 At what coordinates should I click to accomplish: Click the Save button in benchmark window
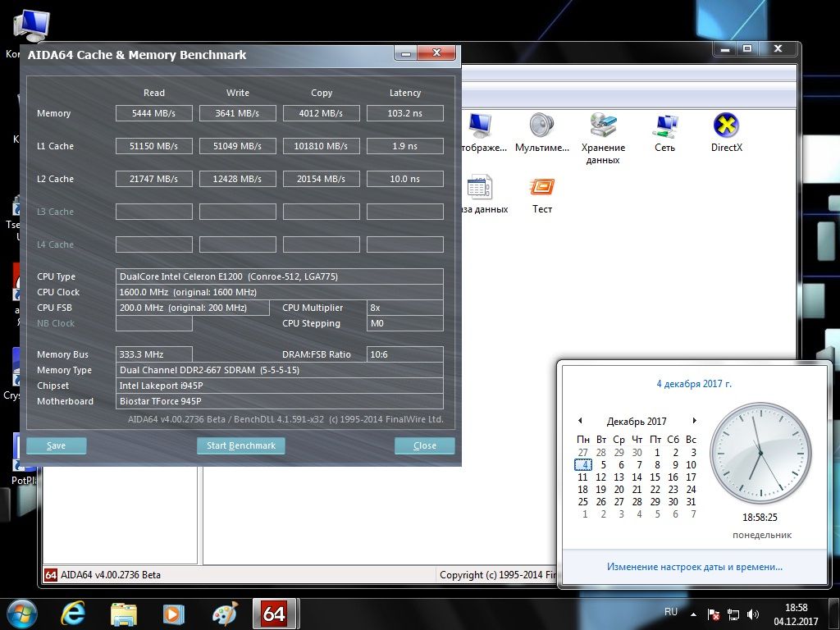pos(57,445)
